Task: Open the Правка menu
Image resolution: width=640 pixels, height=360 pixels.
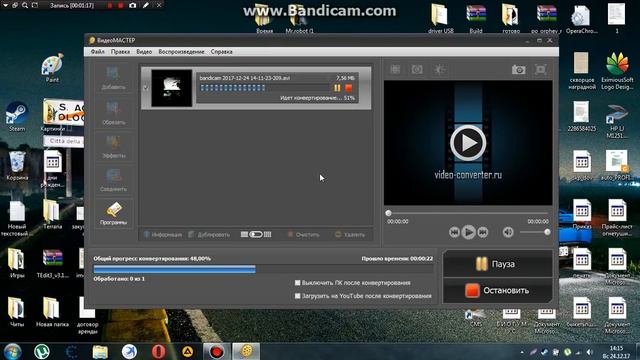Action: coord(120,52)
